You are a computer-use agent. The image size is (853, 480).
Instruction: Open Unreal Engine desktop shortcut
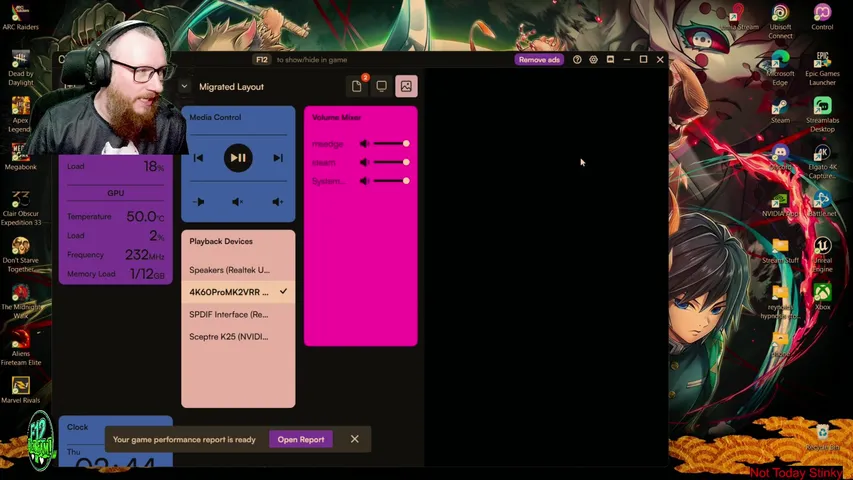tap(822, 255)
